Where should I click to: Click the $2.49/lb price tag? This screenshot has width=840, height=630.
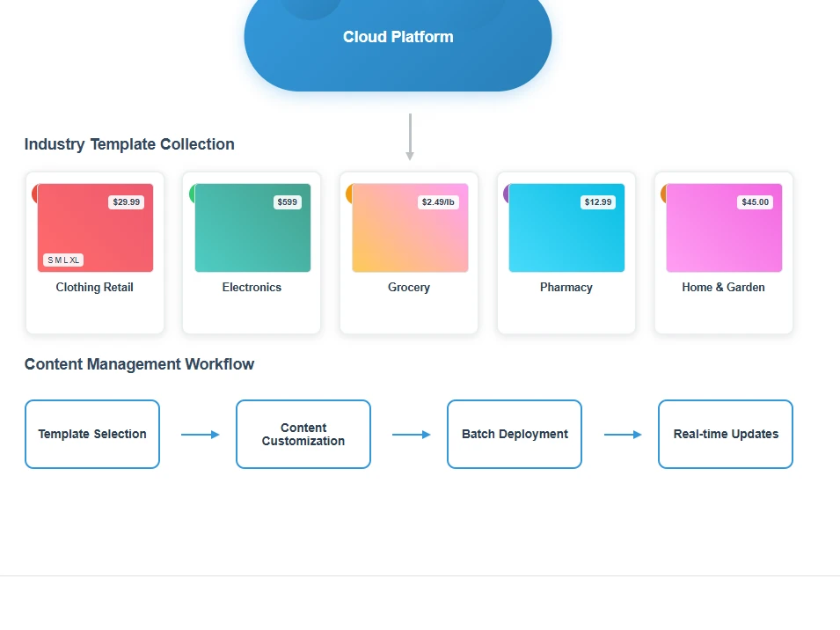(x=438, y=202)
